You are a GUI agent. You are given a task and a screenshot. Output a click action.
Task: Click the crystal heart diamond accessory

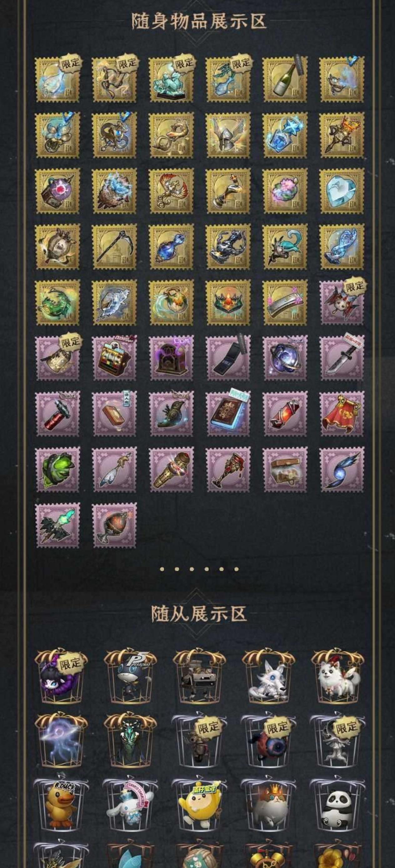(x=342, y=191)
